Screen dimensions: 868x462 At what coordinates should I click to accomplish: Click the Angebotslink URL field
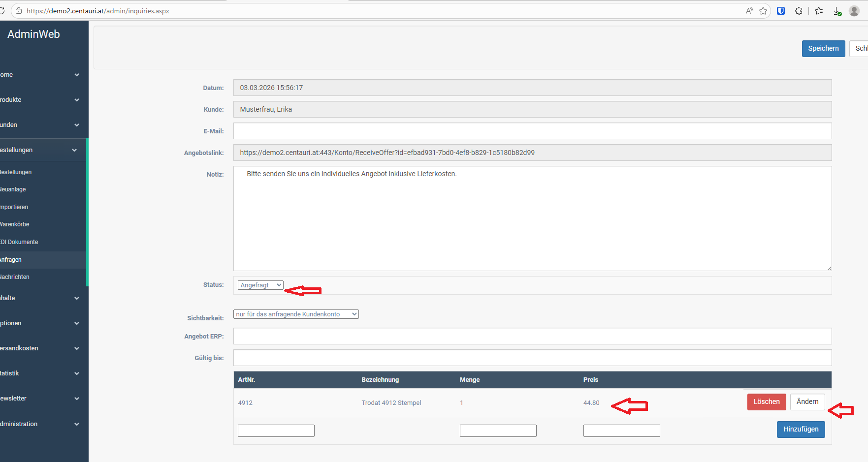pyautogui.click(x=532, y=153)
